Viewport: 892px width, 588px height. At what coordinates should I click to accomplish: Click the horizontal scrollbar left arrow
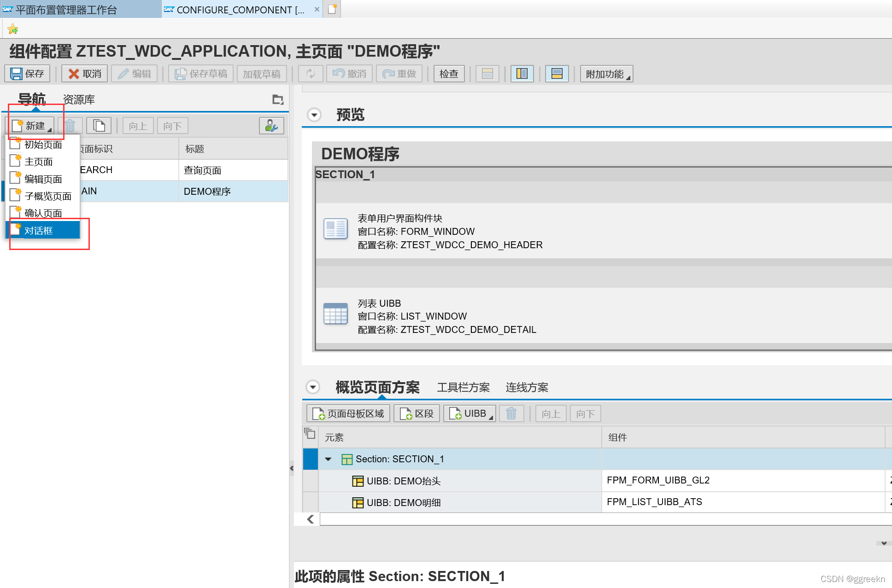click(311, 519)
